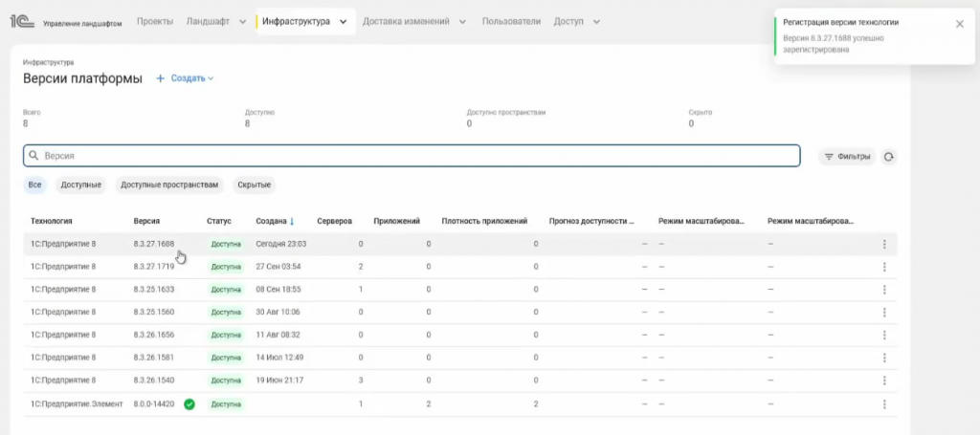Click 1С:Предприятие.Элемент technology cell

point(77,404)
